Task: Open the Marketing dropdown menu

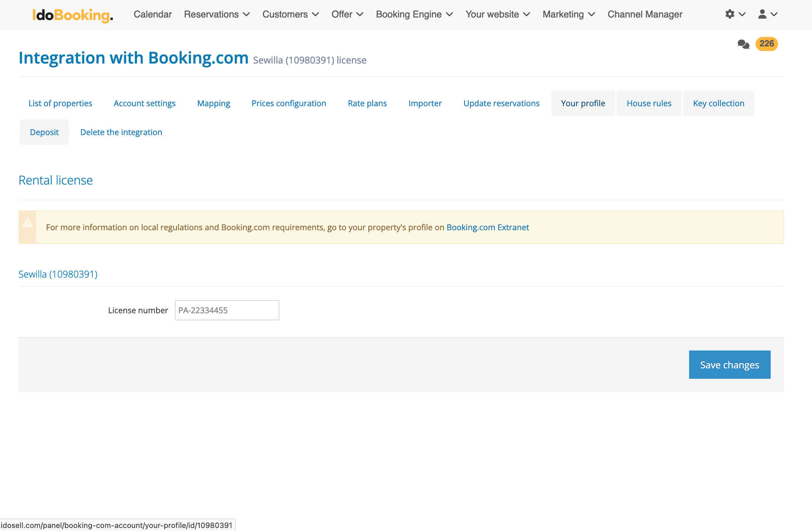Action: (569, 14)
